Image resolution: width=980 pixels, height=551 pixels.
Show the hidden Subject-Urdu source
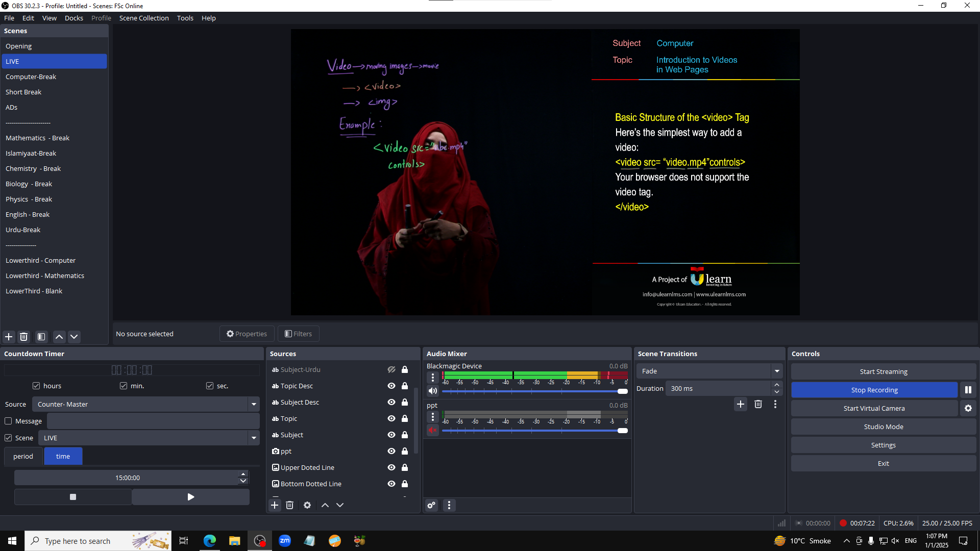tap(391, 369)
